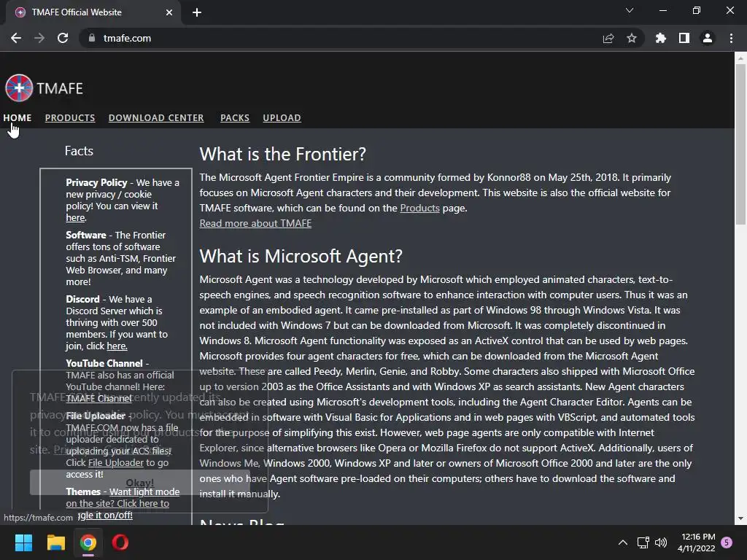Click the page vertical scrollbar thumb

[x=740, y=143]
